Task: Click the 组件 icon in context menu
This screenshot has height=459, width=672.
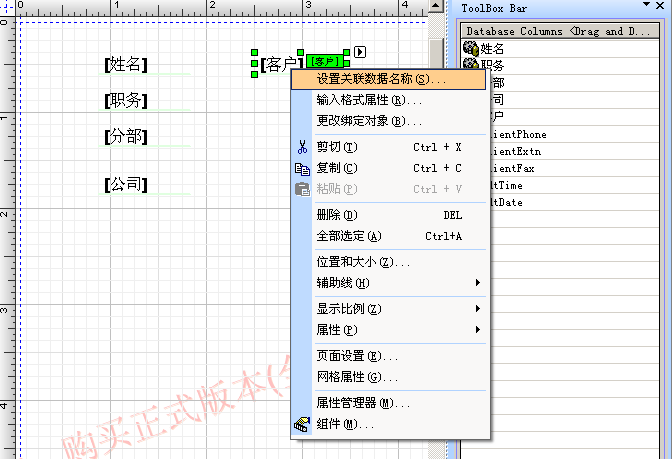Action: 302,425
